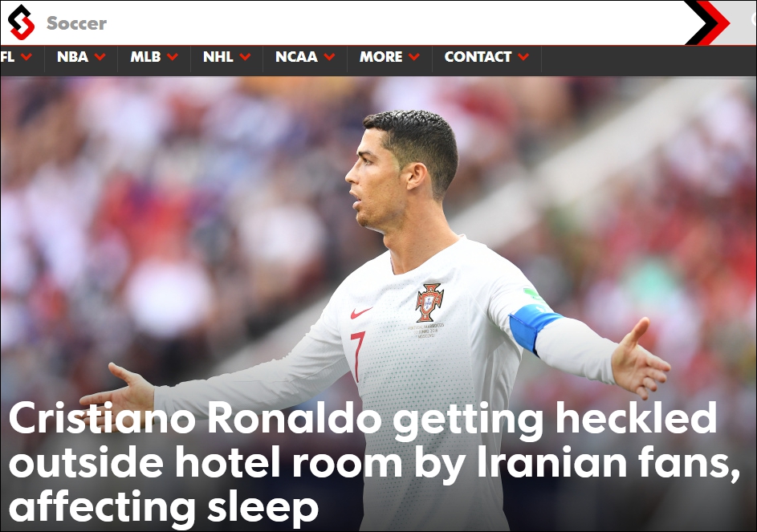This screenshot has height=532, width=757.
Task: Select the MLB menu item
Action: tap(145, 57)
